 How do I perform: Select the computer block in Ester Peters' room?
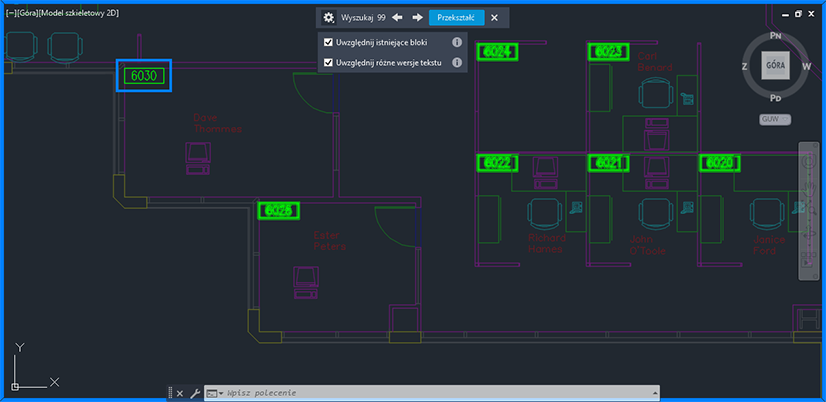[306, 283]
